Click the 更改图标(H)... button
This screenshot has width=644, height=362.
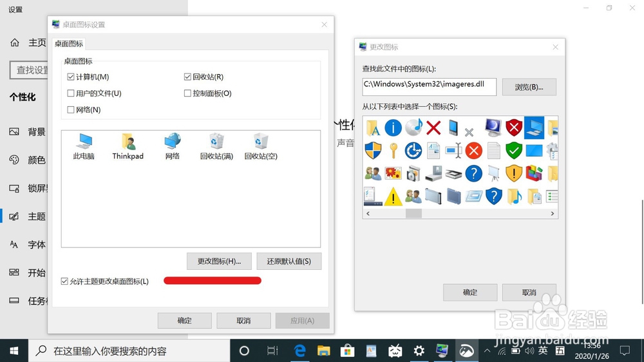219,262
